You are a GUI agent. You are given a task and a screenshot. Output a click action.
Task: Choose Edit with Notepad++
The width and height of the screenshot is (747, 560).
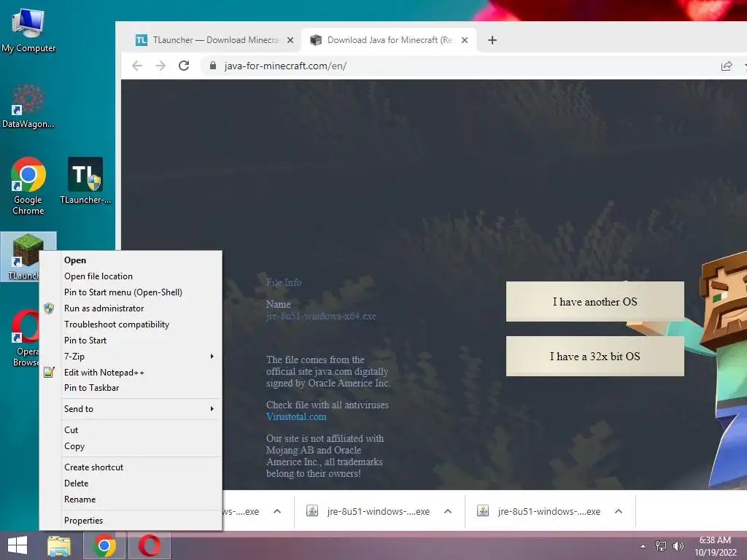[x=142, y=373]
